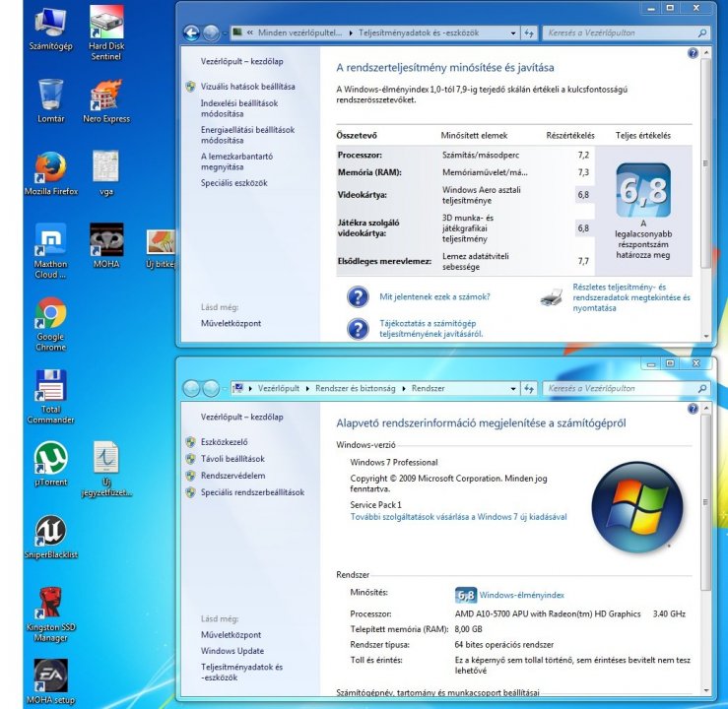Select the vga file icon
The height and width of the screenshot is (709, 728).
coord(106,173)
